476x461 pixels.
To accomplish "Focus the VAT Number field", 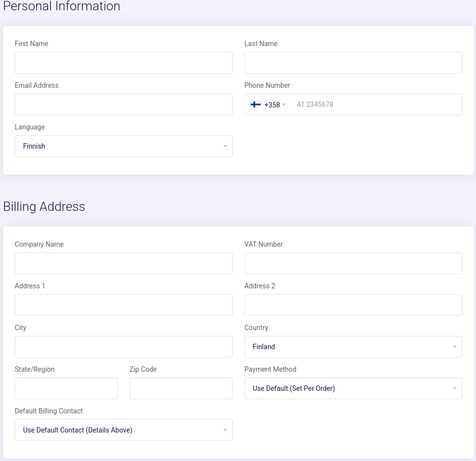I will (x=353, y=263).
